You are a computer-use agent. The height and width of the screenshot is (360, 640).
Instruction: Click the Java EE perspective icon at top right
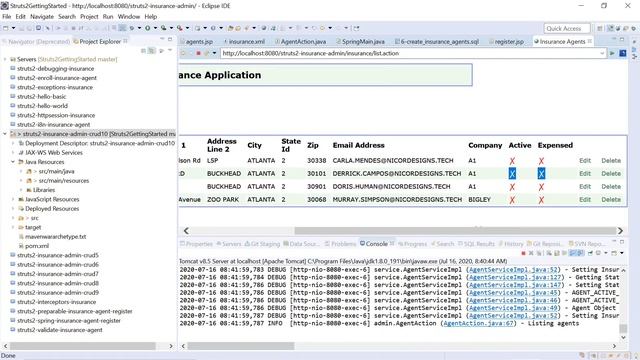coord(610,28)
